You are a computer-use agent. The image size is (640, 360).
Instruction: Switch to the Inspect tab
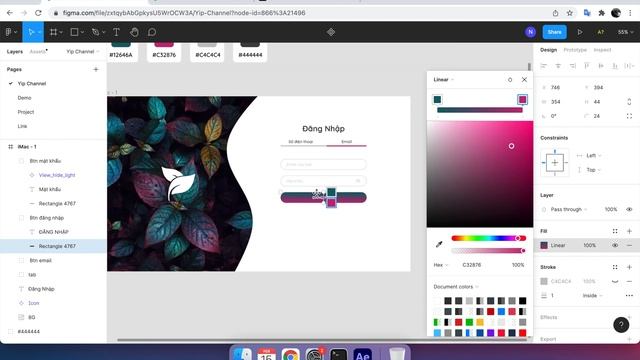602,50
